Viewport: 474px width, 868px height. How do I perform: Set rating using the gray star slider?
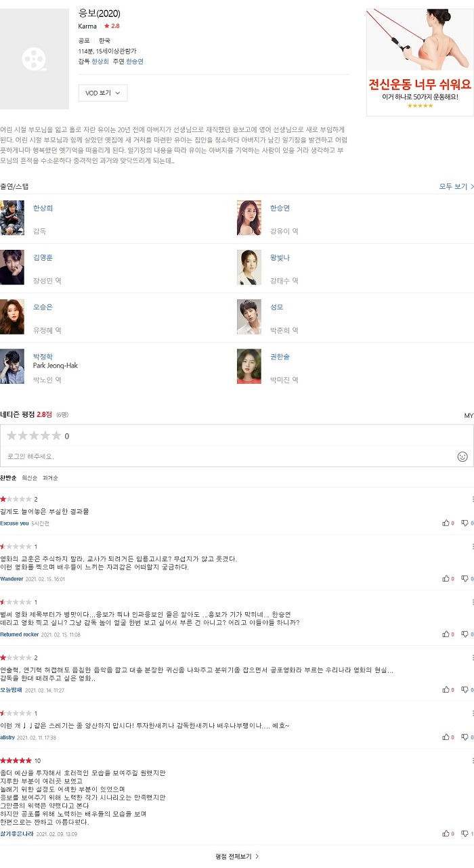34,436
